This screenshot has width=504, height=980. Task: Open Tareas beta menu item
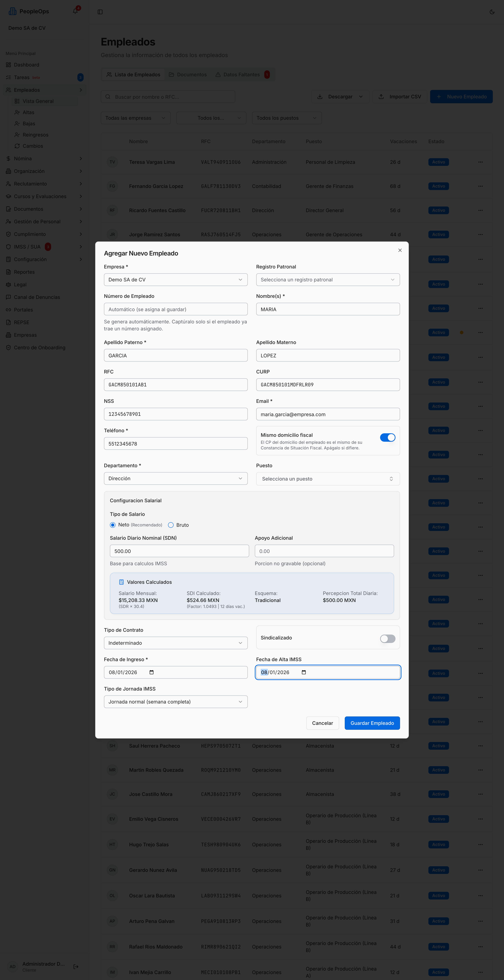point(44,77)
